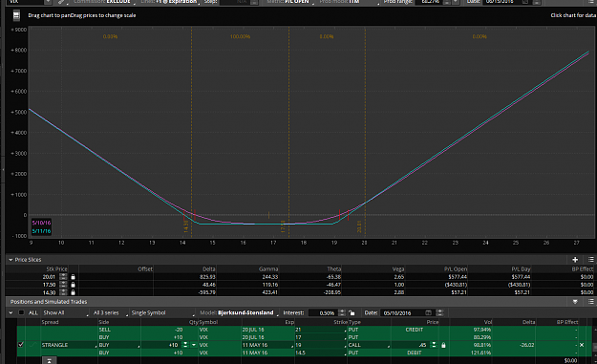Open the Single Symbol dropdown
The image size is (597, 364).
(162, 313)
